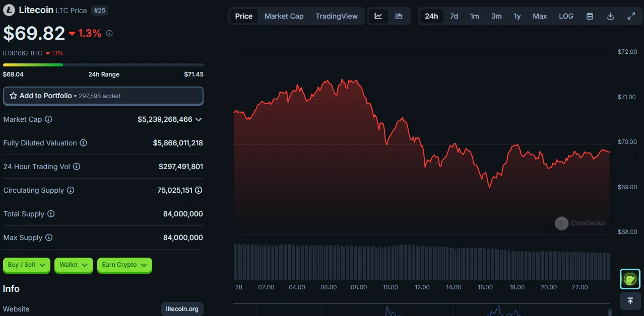Click the $5,239,266,466 market cap value
This screenshot has width=644, height=316.
tap(165, 119)
